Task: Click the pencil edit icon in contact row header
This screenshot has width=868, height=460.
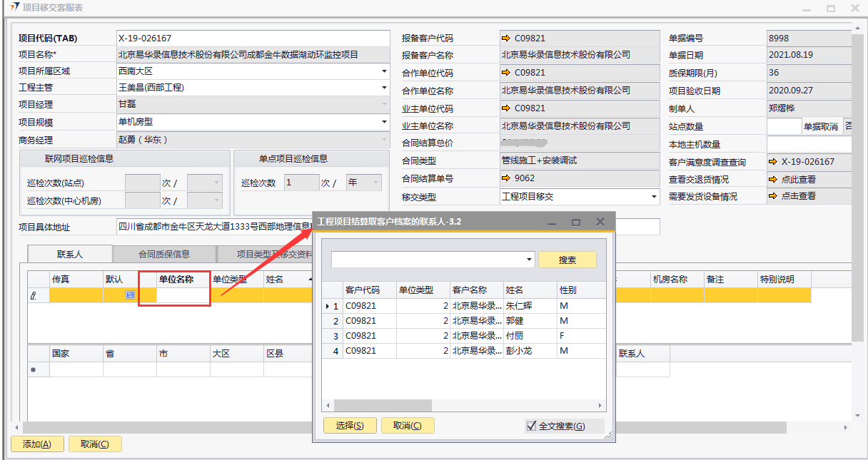Action: 33,295
